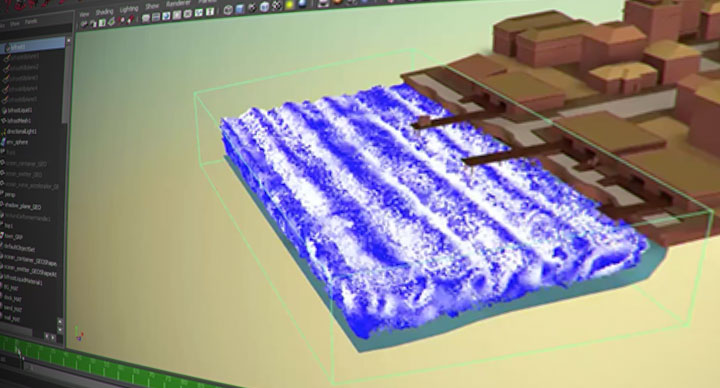
Task: Click the select camera icon in panel toolbar
Action: tap(84, 24)
